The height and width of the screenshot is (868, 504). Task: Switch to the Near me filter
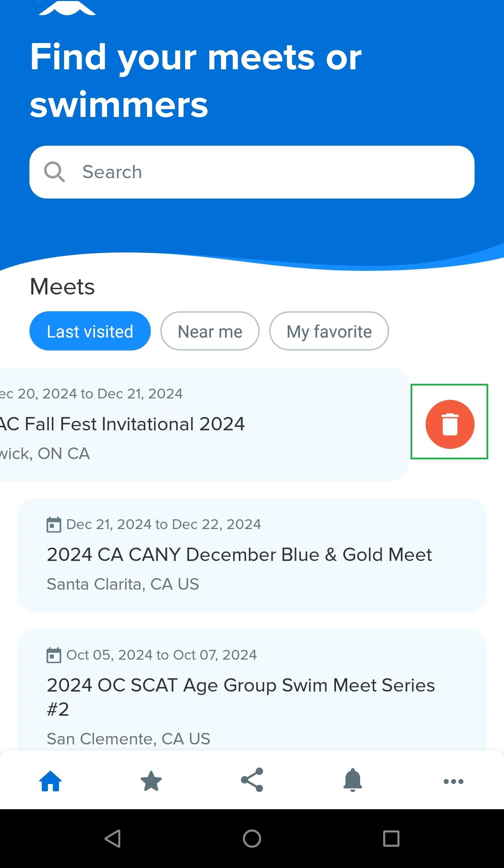pyautogui.click(x=210, y=331)
